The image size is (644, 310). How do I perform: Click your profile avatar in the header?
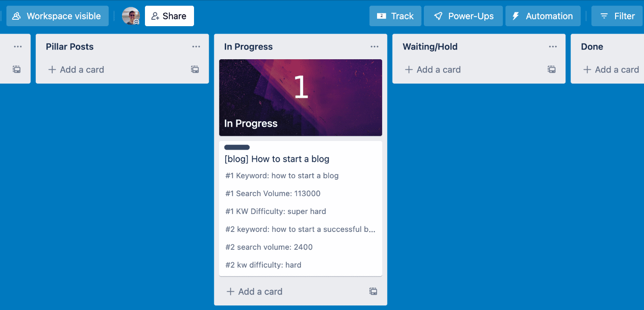(131, 15)
